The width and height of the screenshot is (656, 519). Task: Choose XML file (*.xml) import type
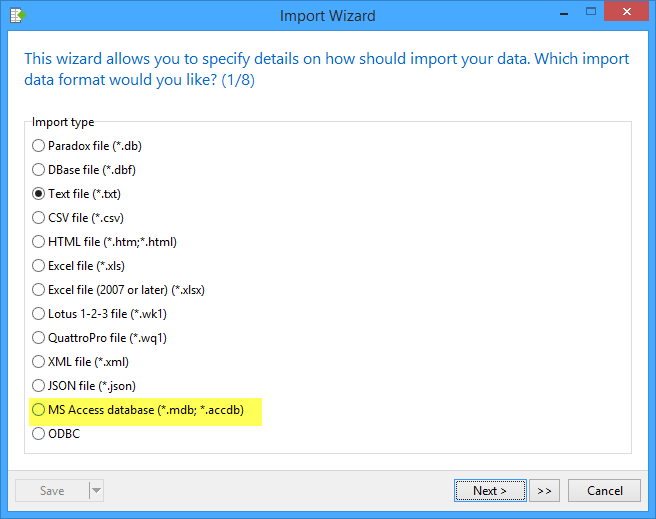(x=39, y=362)
